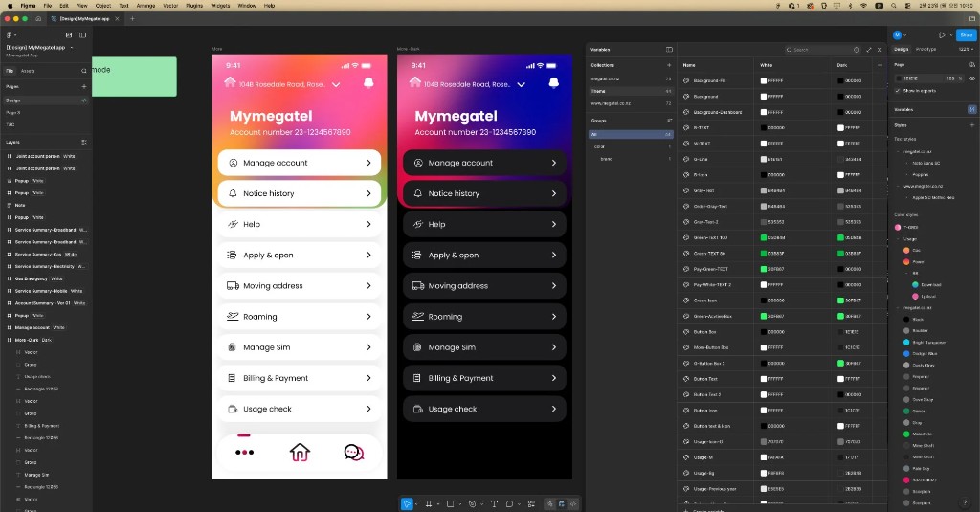
Task: Switch to Dev Mode in bottom toolbar
Action: (x=573, y=504)
